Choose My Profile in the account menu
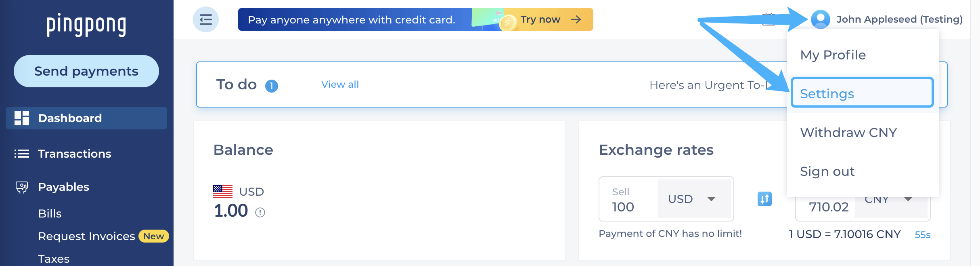Image resolution: width=980 pixels, height=266 pixels. click(832, 55)
